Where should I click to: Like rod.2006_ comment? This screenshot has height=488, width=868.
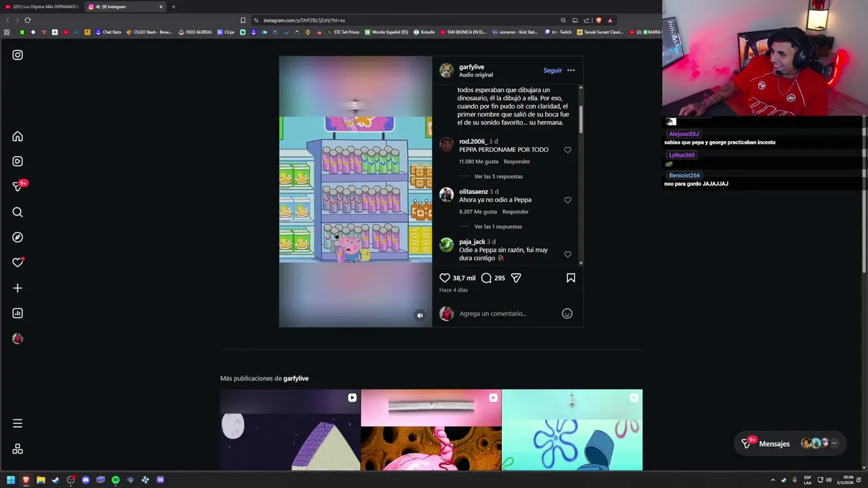tap(568, 150)
